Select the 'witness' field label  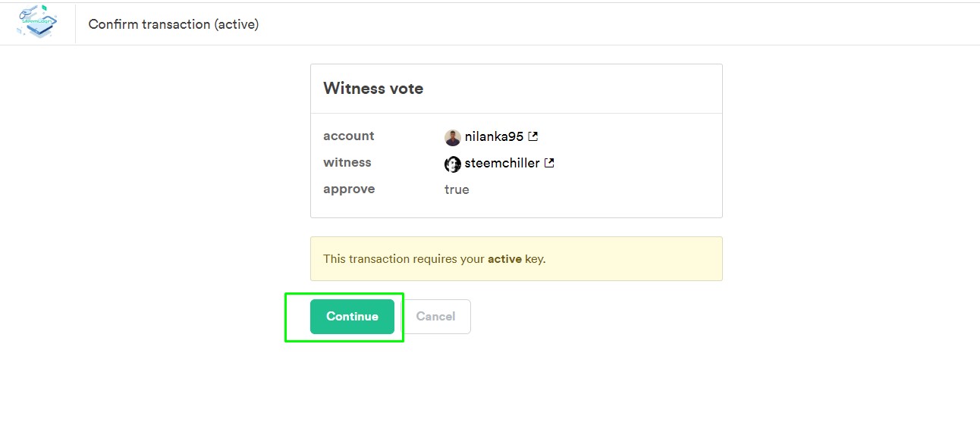click(347, 163)
